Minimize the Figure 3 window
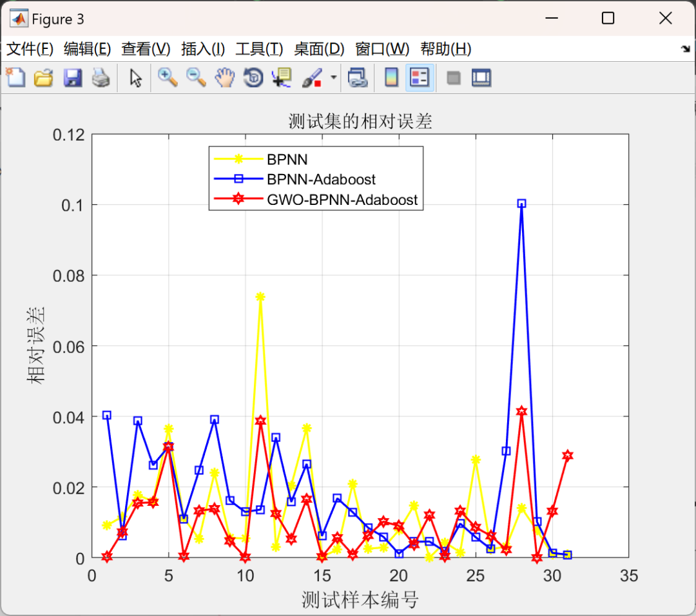This screenshot has height=616, width=696. (x=551, y=18)
